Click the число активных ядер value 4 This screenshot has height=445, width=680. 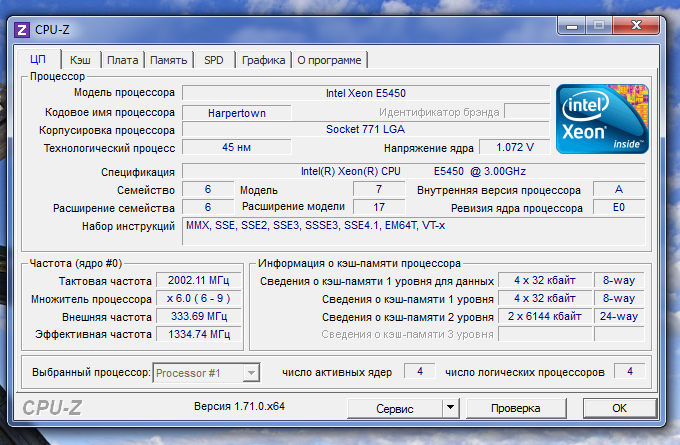(420, 371)
